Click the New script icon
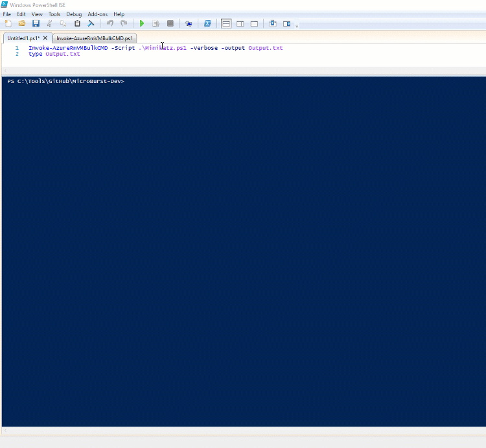486x448 pixels. [8, 23]
